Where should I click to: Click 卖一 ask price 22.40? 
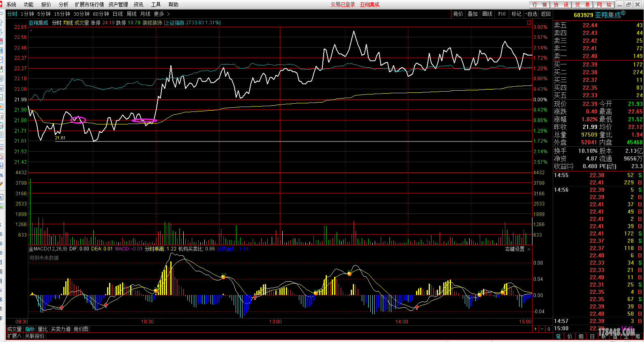pos(590,56)
